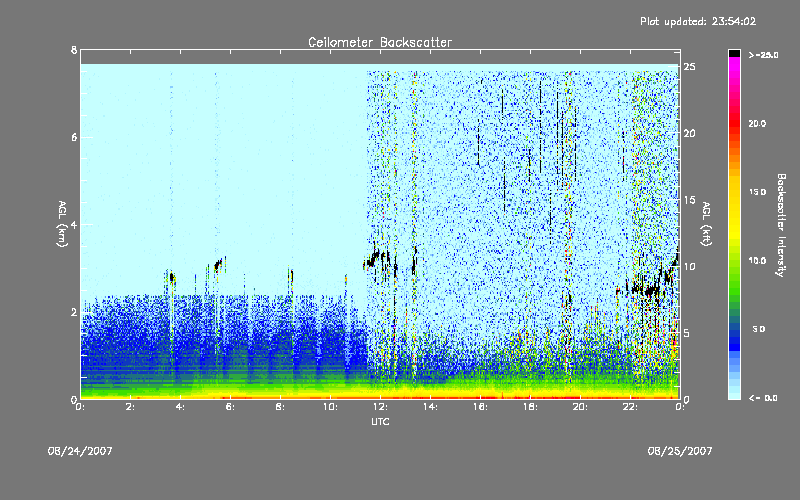Click the "18:" hour tick on the UTC axis

point(531,407)
